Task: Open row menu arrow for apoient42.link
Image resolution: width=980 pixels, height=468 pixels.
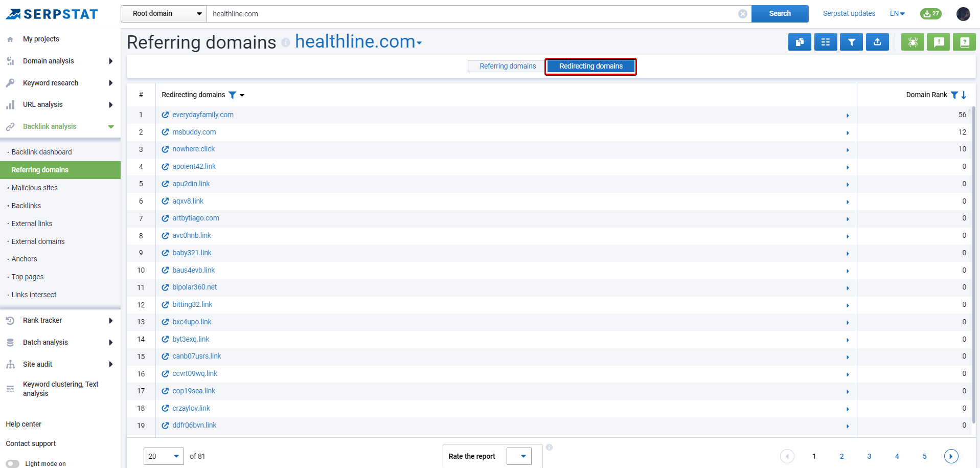Action: pyautogui.click(x=848, y=167)
